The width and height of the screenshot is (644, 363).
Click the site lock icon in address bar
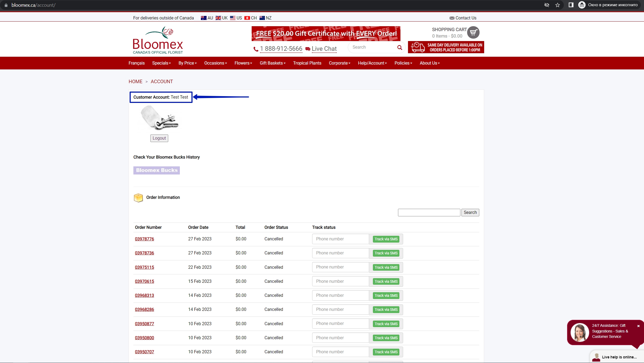[x=6, y=5]
